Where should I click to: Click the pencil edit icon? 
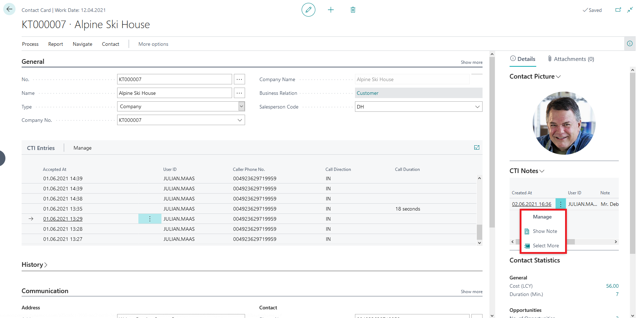click(x=308, y=10)
